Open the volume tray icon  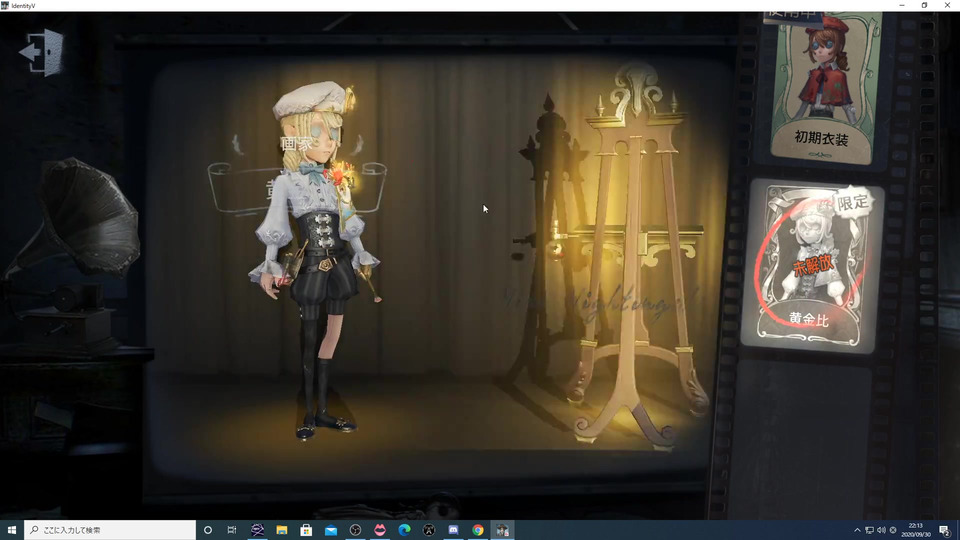pos(881,530)
